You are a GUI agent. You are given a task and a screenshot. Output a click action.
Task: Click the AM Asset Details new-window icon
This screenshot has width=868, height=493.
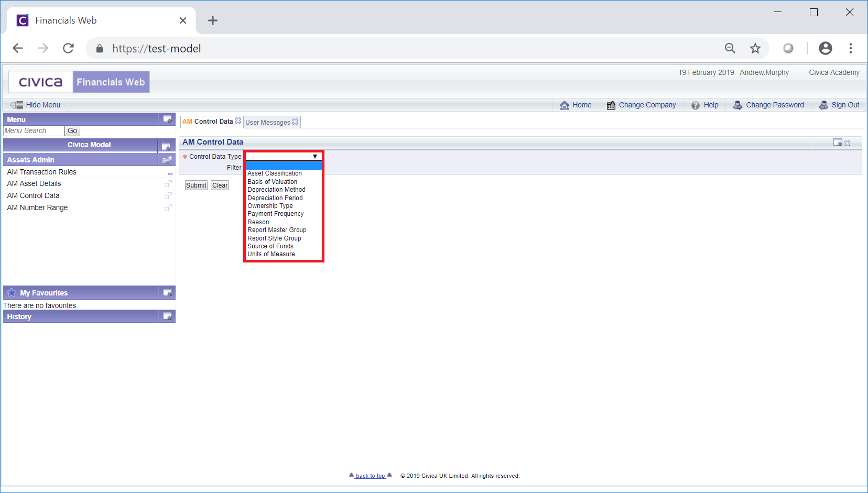[x=168, y=184]
